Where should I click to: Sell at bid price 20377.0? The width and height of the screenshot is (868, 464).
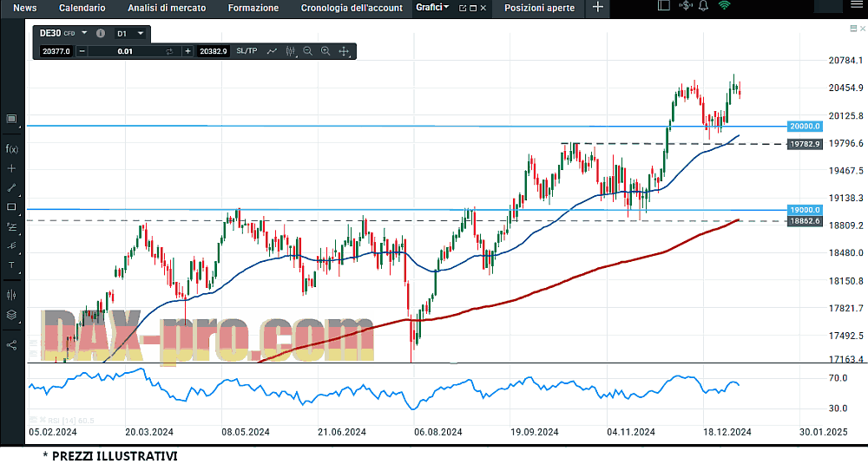56,51
